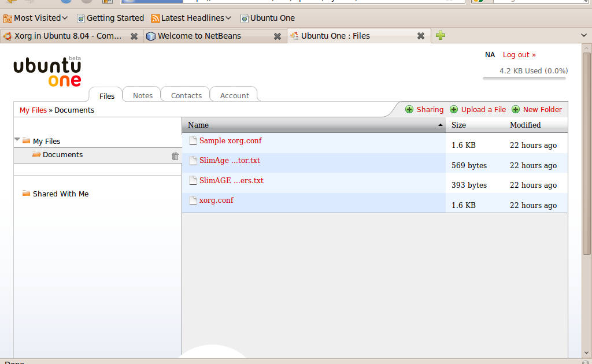This screenshot has height=364, width=592.
Task: Click the Ubuntu One bookmark icon
Action: click(245, 18)
